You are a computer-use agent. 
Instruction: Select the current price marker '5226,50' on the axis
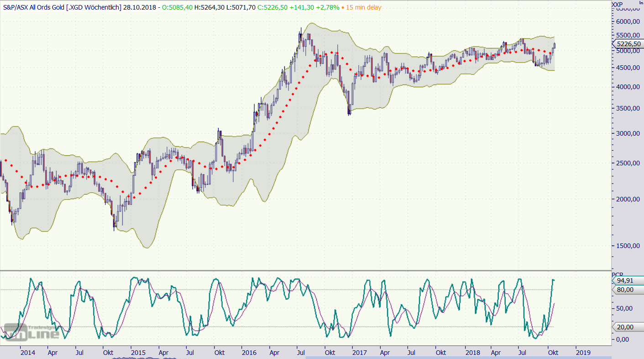point(628,43)
